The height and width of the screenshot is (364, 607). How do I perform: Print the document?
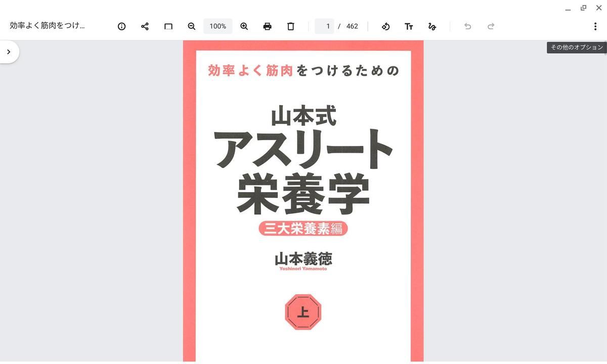click(x=267, y=26)
